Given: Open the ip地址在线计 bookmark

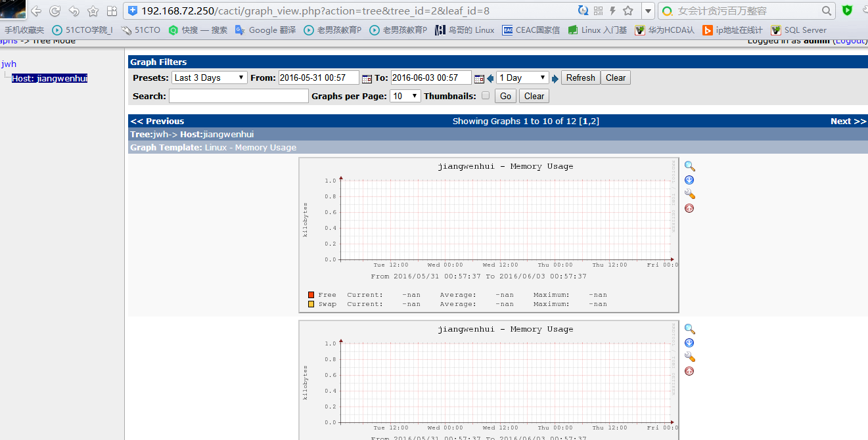Looking at the screenshot, I should coord(733,30).
